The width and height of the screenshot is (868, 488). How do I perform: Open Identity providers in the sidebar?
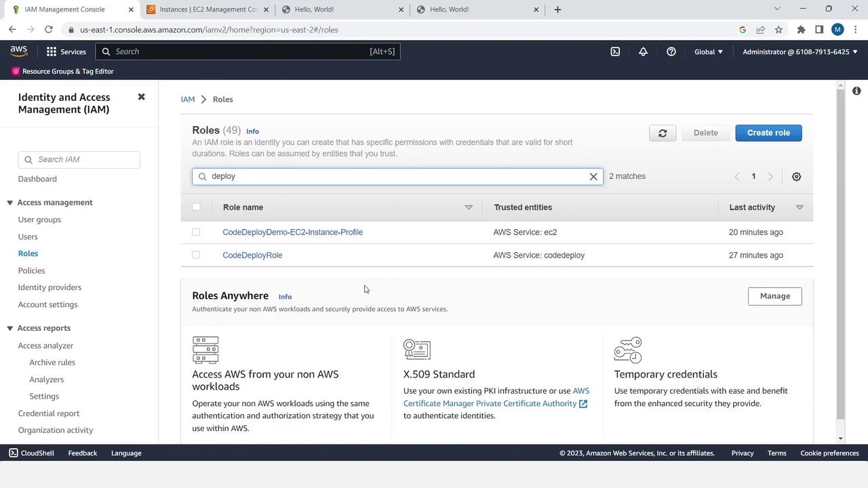click(50, 287)
